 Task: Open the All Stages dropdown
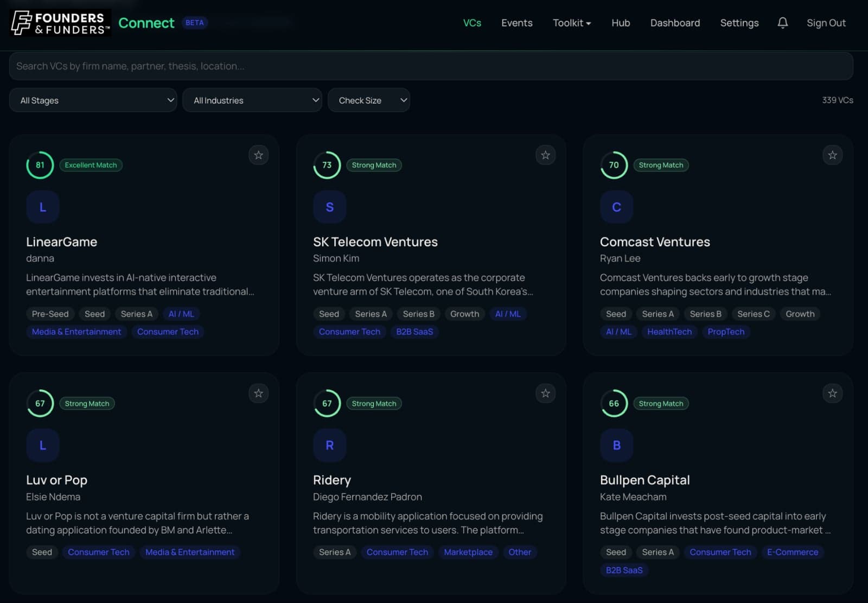point(93,100)
